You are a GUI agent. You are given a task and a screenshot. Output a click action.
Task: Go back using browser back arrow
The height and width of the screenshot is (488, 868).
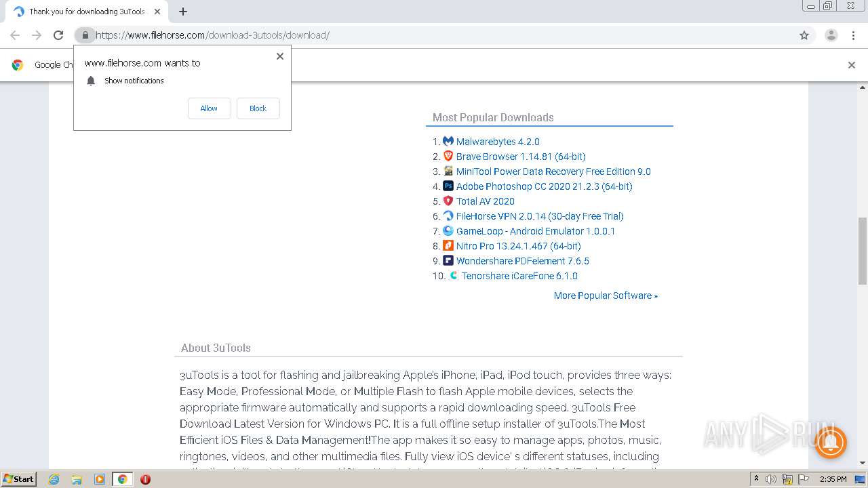click(x=15, y=35)
